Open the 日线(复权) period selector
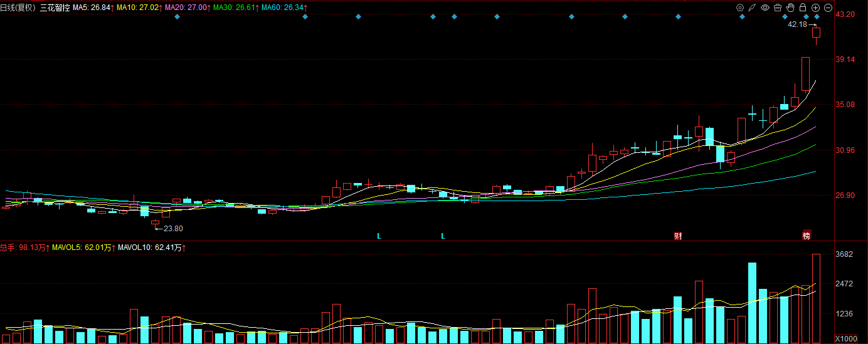 point(18,8)
